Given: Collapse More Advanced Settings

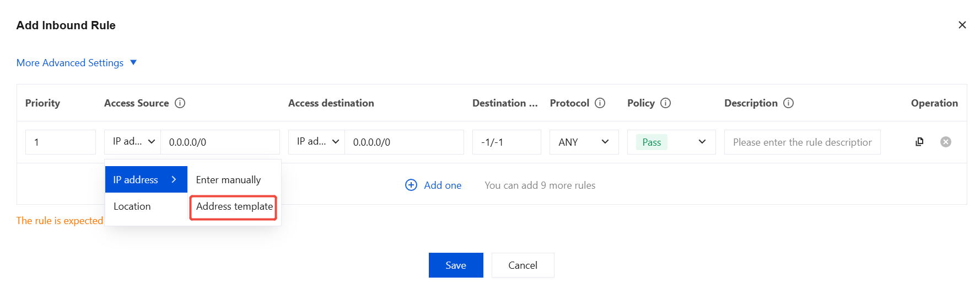Looking at the screenshot, I should 77,63.
